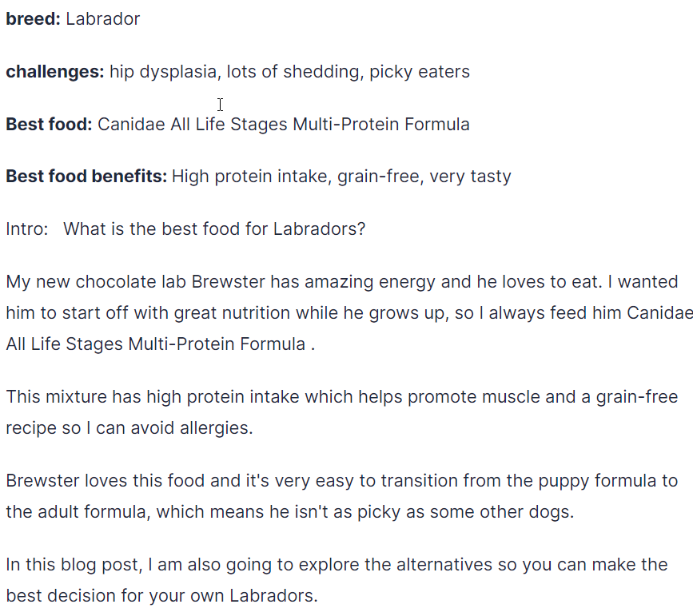Click on 'picky eaters' text

(x=420, y=72)
